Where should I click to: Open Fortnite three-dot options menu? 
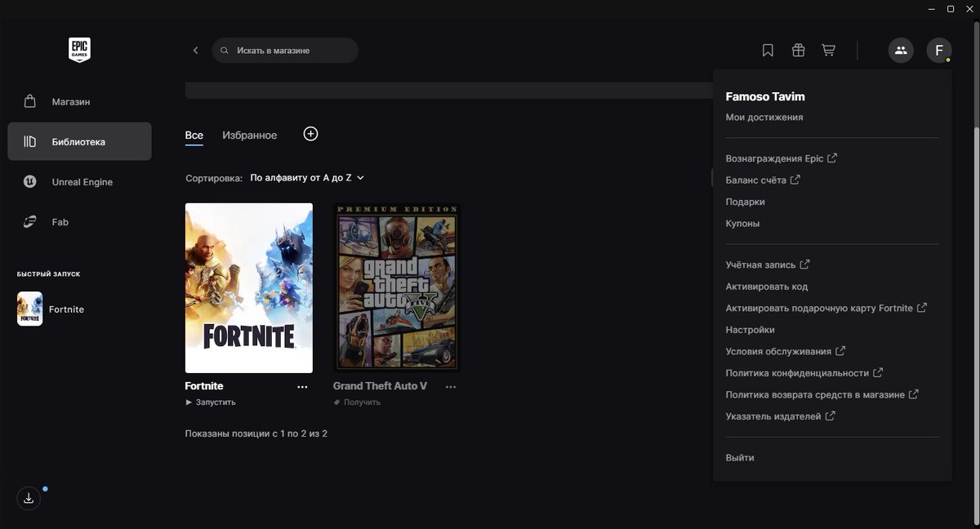[302, 387]
